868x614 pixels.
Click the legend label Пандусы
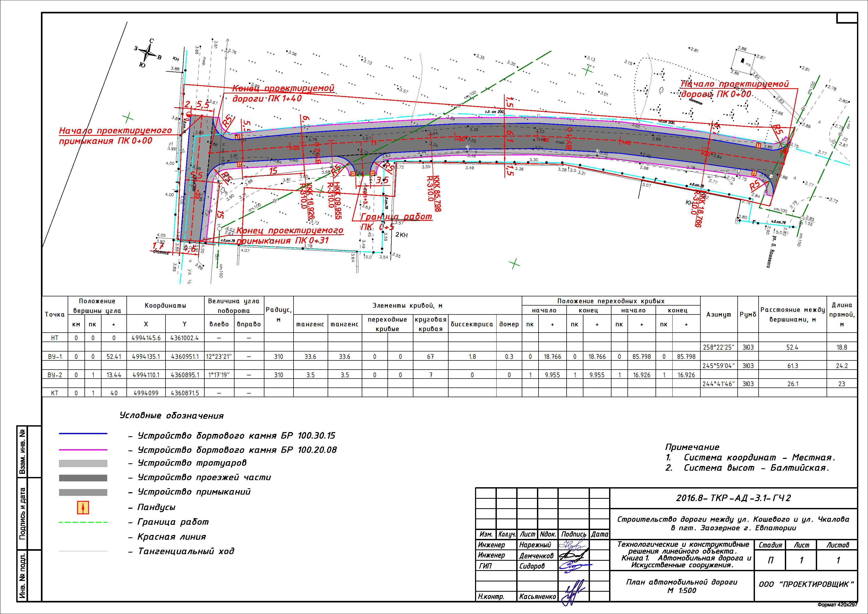(157, 507)
